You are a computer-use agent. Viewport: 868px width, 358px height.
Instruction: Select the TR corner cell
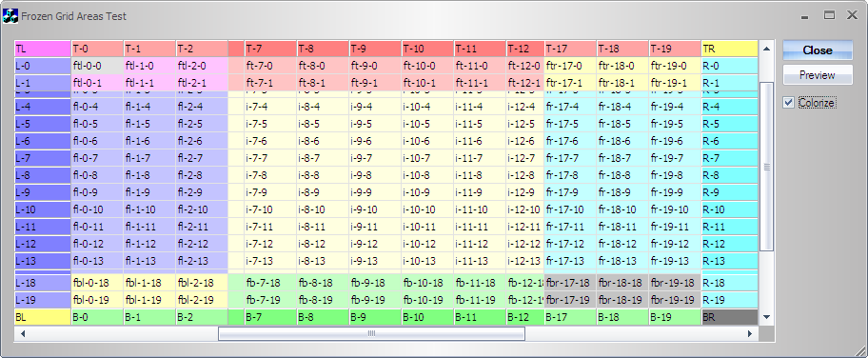click(x=729, y=49)
